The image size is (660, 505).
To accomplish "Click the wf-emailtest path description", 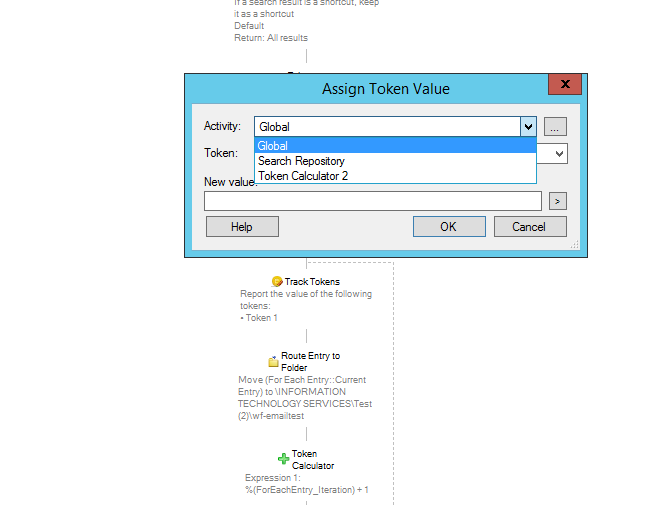I will (x=305, y=398).
